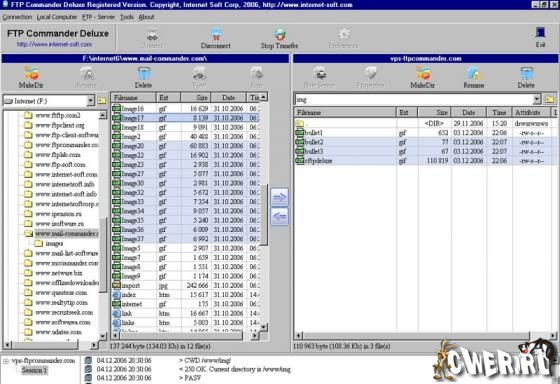Sort local list by Size column header
This screenshot has width=560, height=384.
click(x=196, y=98)
